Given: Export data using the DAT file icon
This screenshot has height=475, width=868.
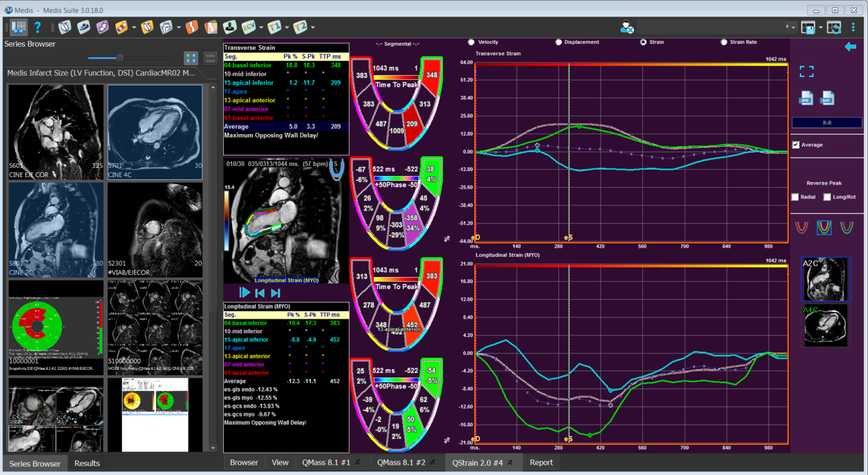Looking at the screenshot, I should pos(827,98).
